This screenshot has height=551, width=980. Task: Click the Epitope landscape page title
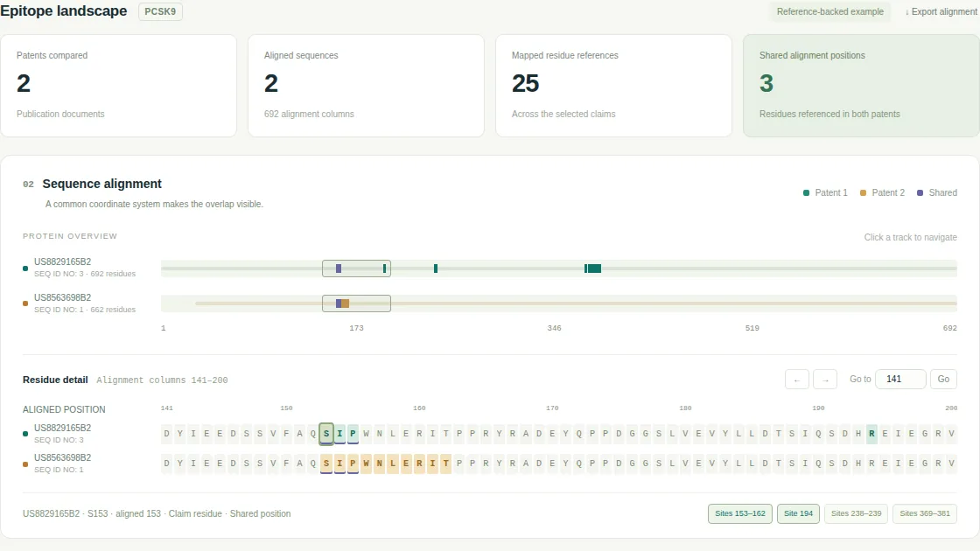pyautogui.click(x=64, y=10)
